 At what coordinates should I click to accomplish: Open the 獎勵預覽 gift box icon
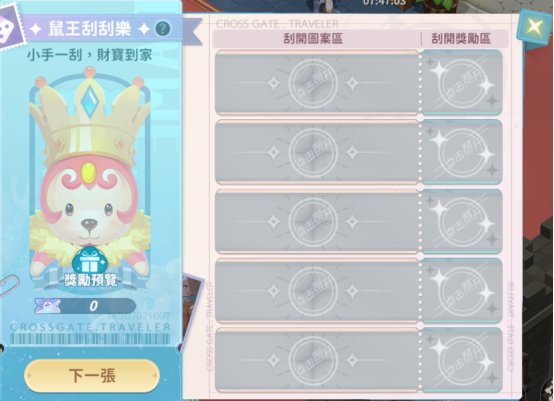(90, 267)
